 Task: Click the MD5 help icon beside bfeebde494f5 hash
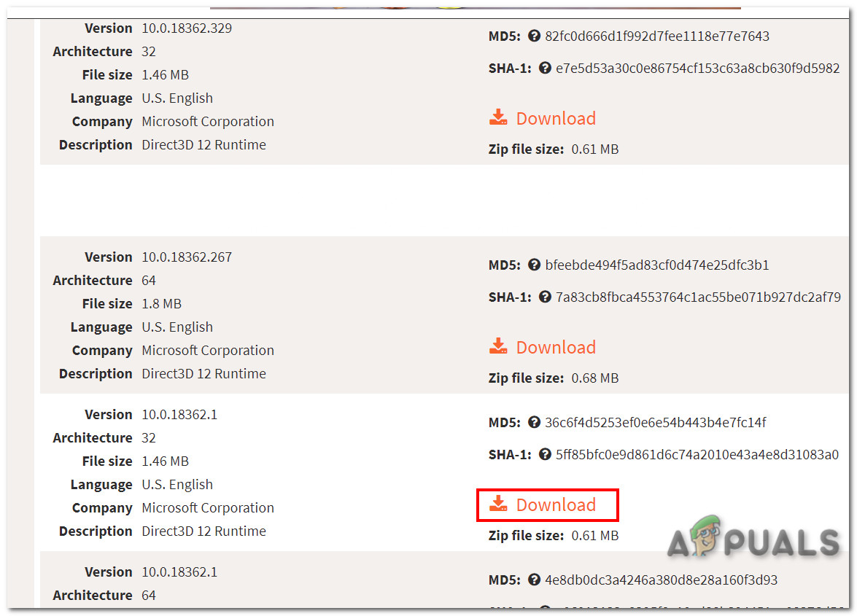(534, 265)
